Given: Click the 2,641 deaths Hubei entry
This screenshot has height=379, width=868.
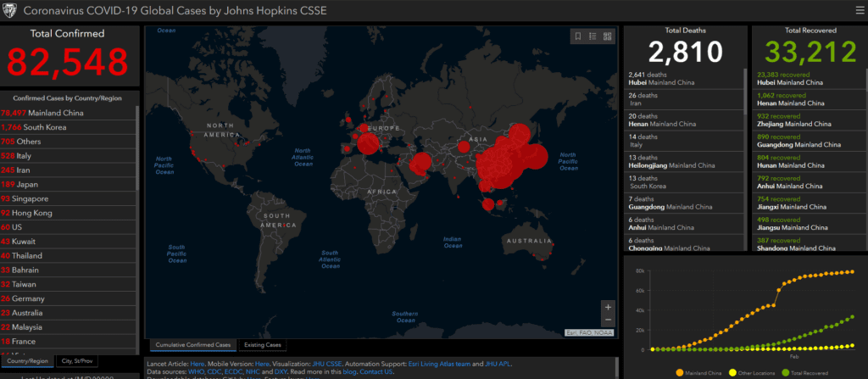Looking at the screenshot, I should click(x=684, y=79).
